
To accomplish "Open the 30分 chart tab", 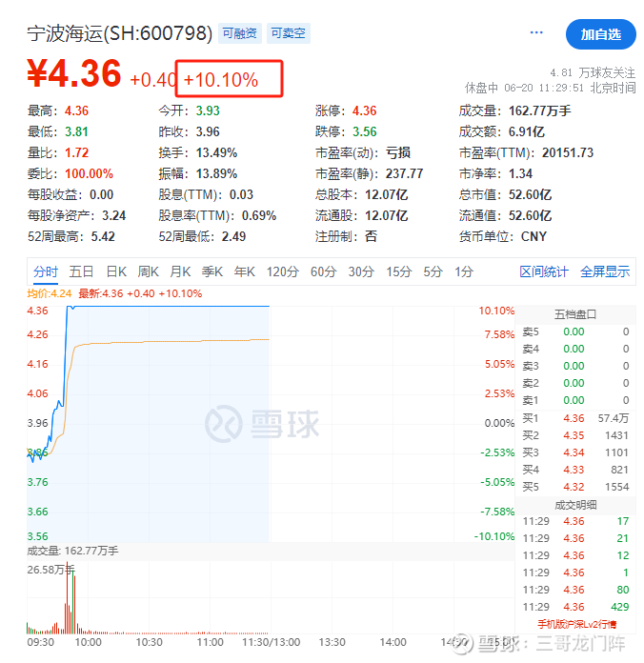I will pos(361,271).
